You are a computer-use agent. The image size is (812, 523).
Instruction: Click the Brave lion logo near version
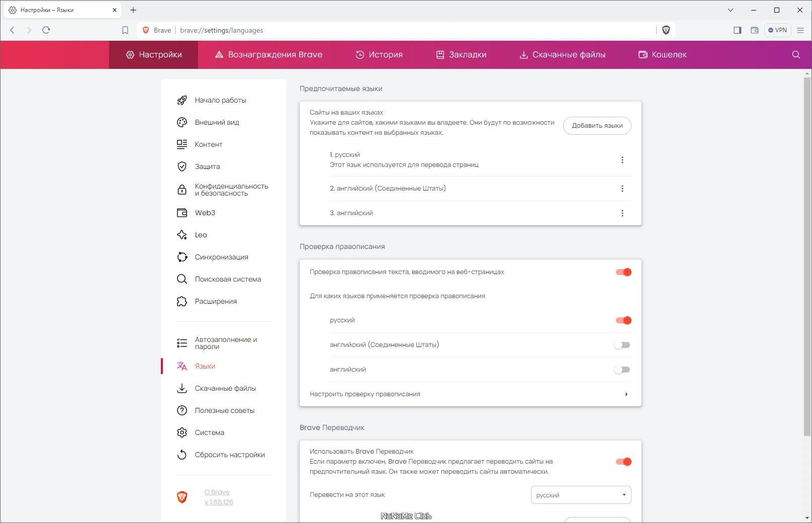pos(182,497)
